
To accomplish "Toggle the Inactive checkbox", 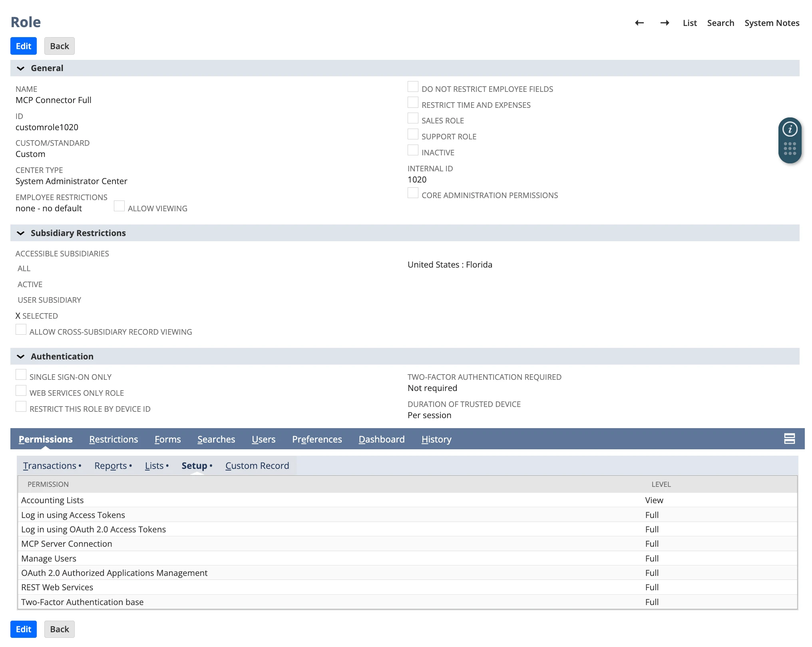I will tap(413, 150).
